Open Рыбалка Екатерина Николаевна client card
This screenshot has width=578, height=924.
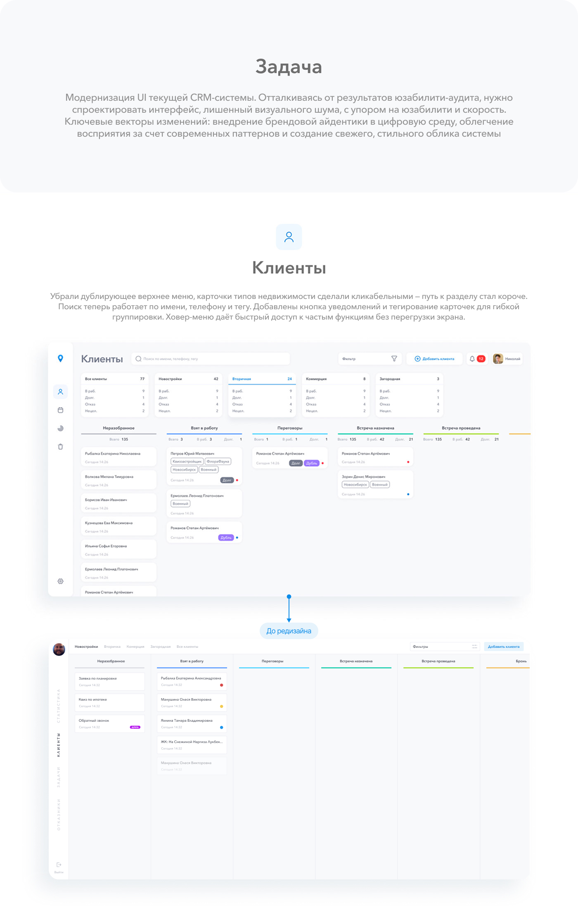point(119,457)
